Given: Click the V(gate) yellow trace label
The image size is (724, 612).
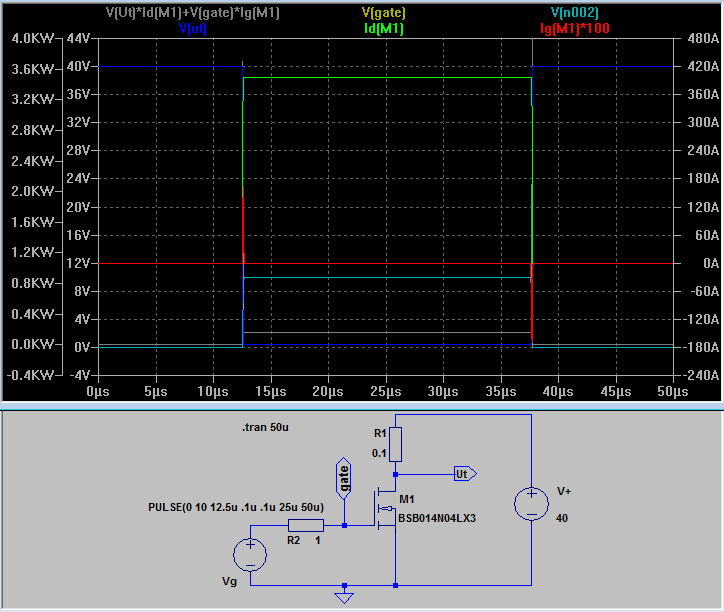Looking at the screenshot, I should coord(384,12).
